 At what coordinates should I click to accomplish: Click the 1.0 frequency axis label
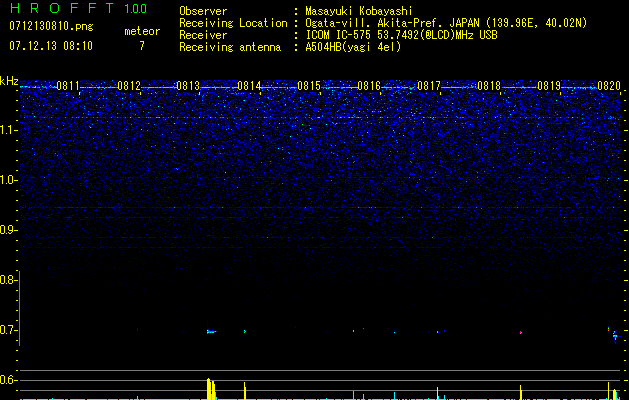tap(7, 180)
